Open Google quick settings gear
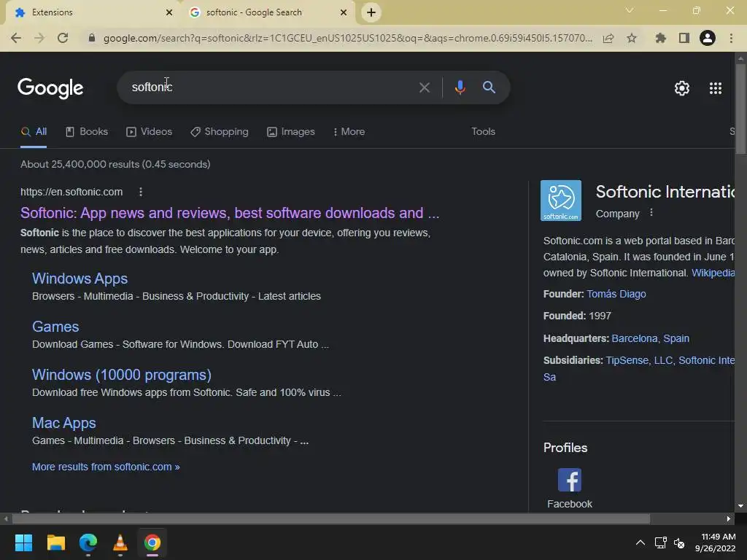This screenshot has height=560, width=747. coord(682,88)
